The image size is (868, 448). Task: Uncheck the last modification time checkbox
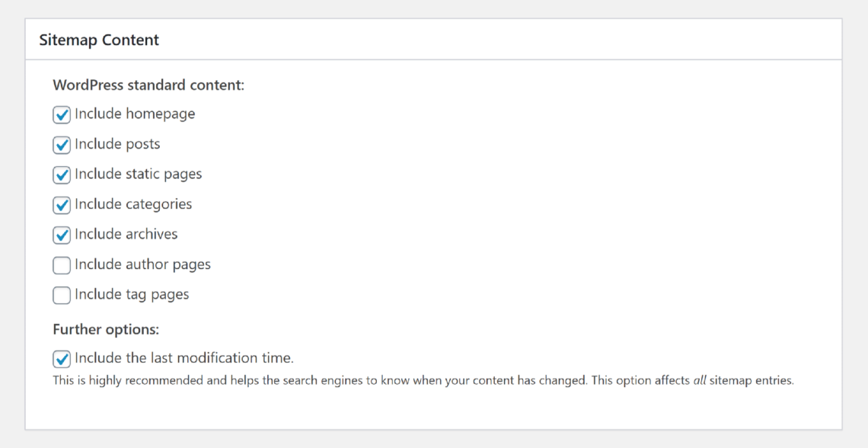(62, 359)
